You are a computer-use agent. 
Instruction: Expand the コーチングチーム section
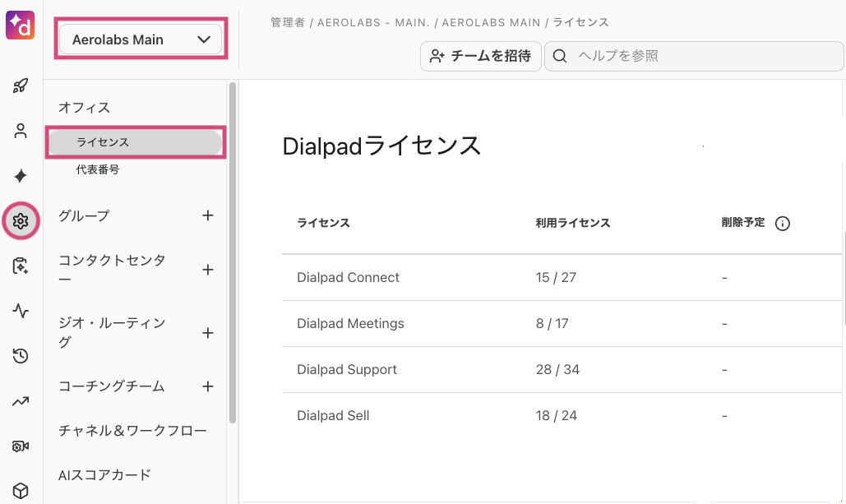(207, 386)
